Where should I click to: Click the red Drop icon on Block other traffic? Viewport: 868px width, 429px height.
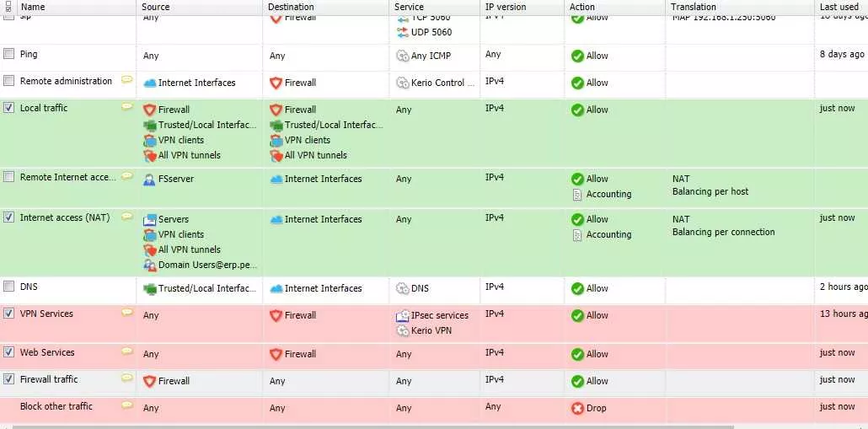click(x=577, y=409)
